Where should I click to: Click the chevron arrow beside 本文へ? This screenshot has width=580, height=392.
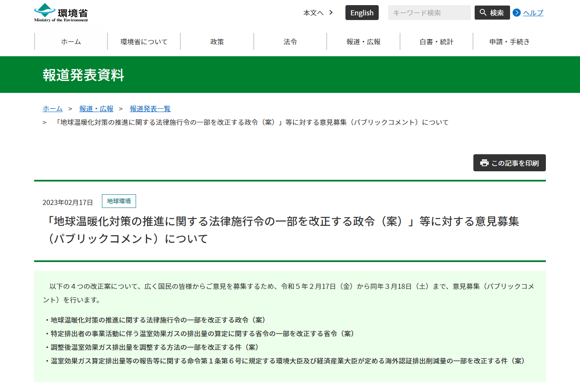click(331, 13)
